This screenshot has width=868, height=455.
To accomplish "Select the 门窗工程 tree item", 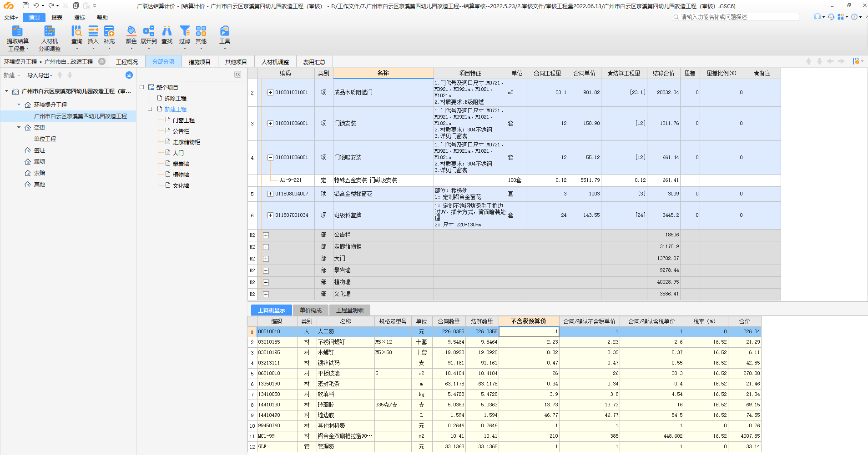I will click(184, 120).
